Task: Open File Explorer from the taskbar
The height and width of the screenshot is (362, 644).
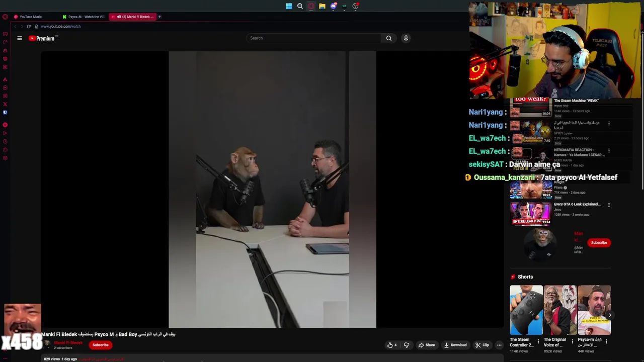Action: coord(322,6)
